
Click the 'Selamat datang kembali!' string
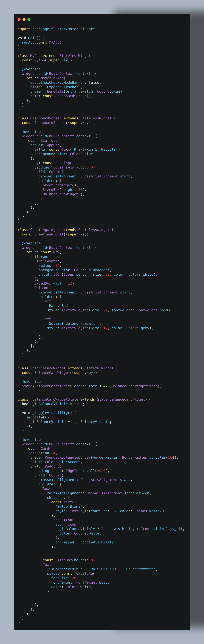tap(73, 323)
